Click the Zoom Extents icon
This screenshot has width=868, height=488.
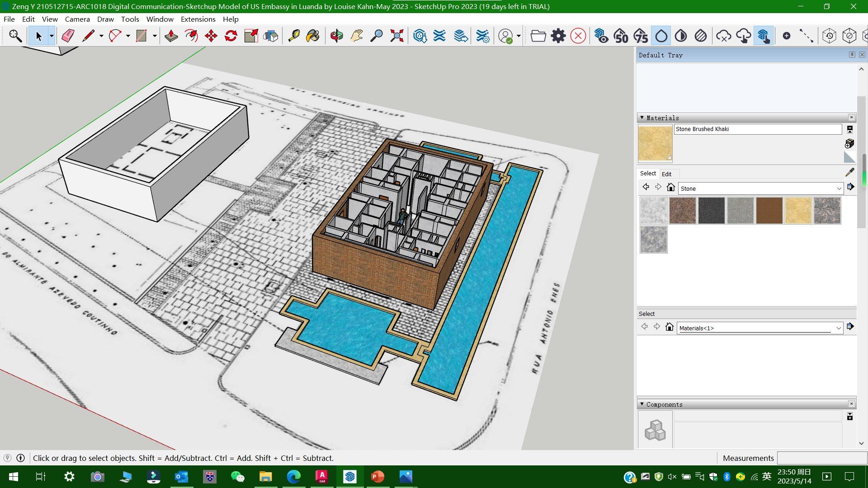[396, 36]
